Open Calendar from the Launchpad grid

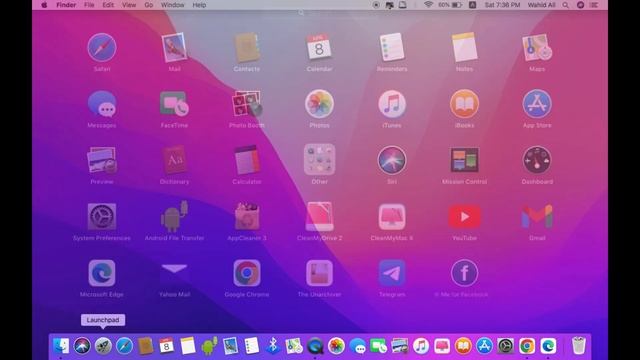(319, 47)
